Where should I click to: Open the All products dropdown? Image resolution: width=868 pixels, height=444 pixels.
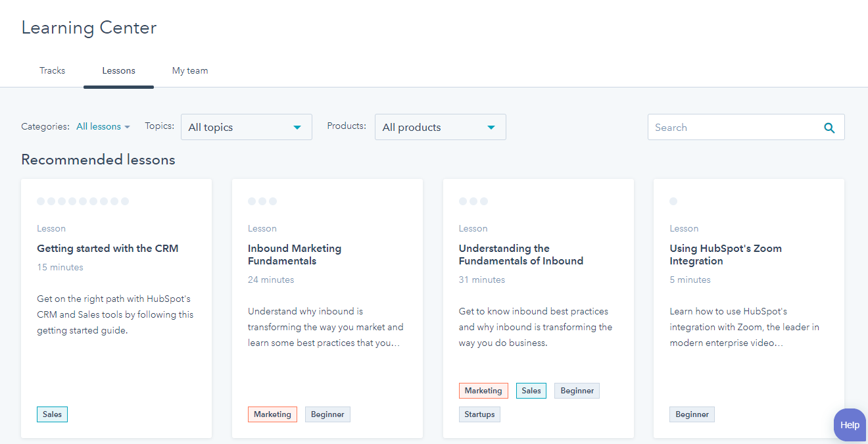[441, 127]
